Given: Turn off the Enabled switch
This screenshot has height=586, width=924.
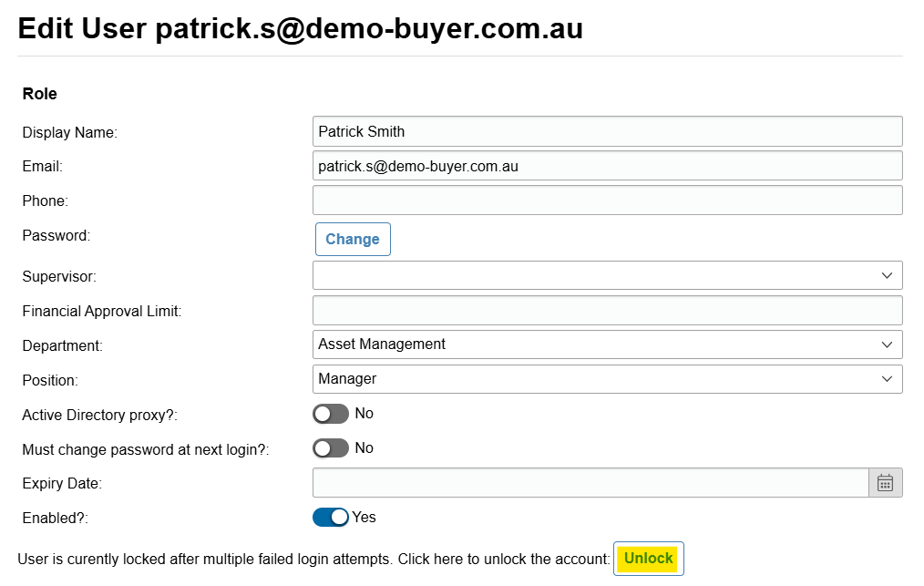Looking at the screenshot, I should click(x=331, y=517).
